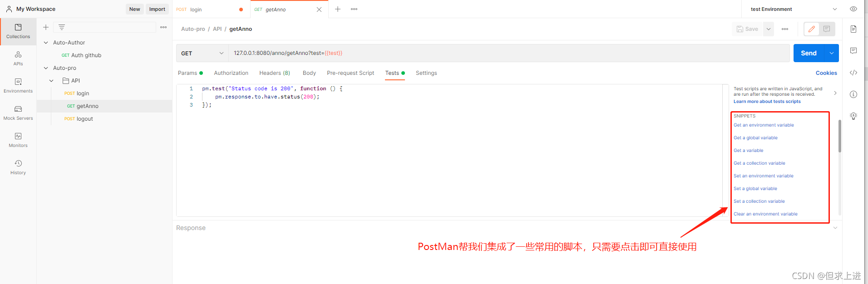Switch to the Pre-request Script tab
868x284 pixels.
click(350, 73)
